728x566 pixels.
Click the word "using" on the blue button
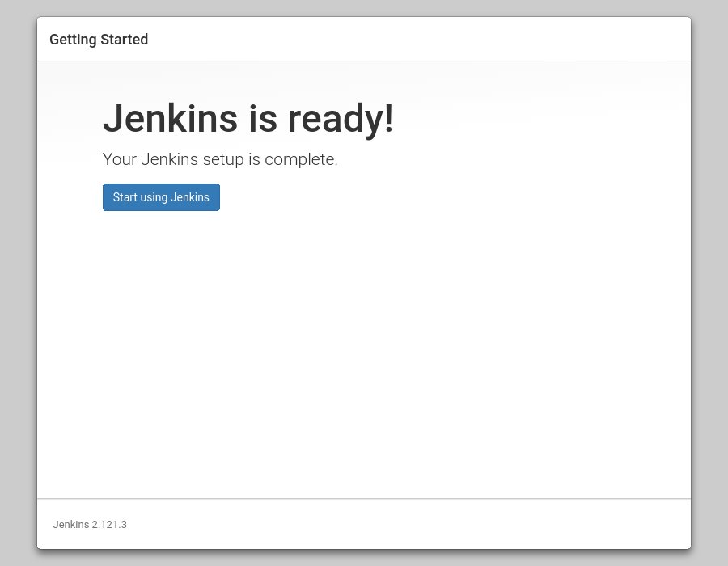154,198
